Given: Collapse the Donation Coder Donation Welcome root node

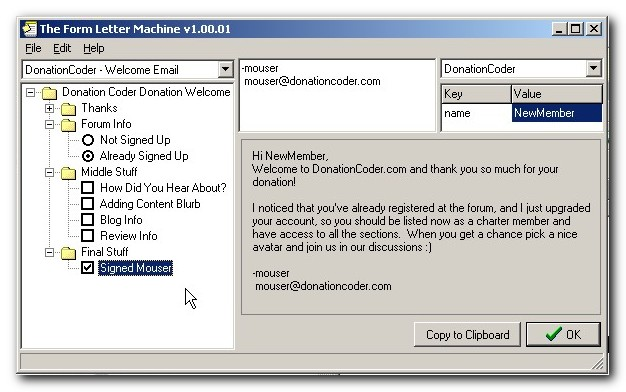Looking at the screenshot, I should pos(30,93).
